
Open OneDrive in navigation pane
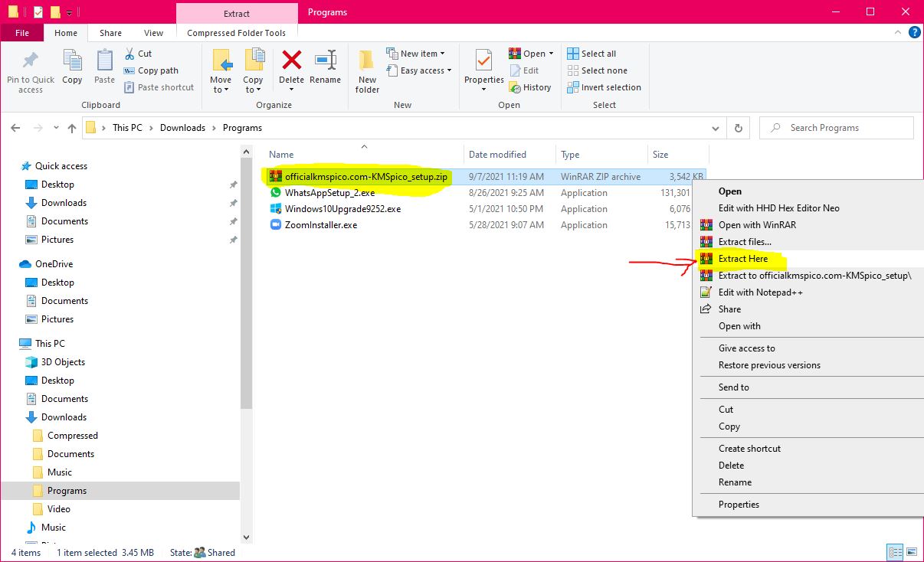click(54, 264)
